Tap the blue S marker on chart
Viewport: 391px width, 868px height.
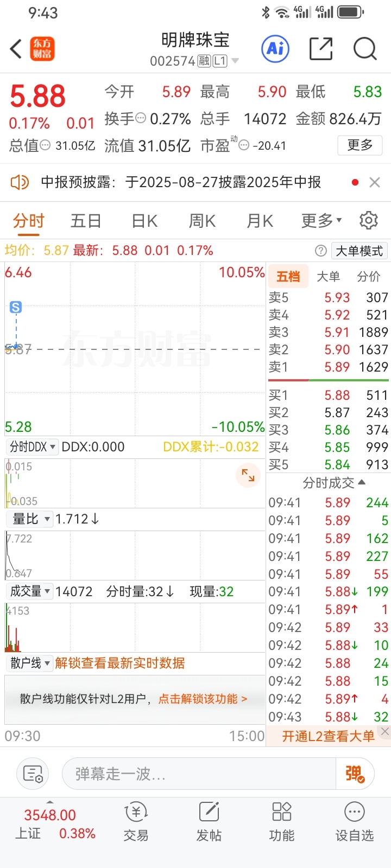click(16, 307)
